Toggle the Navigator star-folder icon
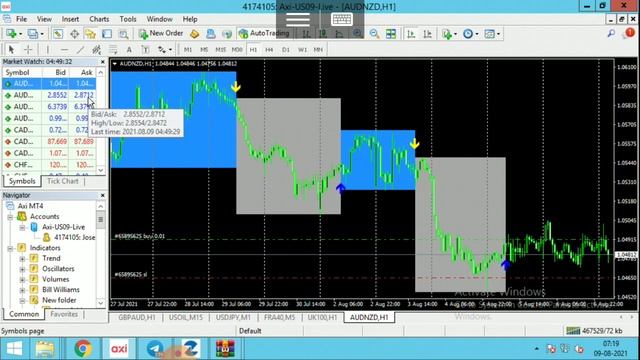 click(x=90, y=33)
